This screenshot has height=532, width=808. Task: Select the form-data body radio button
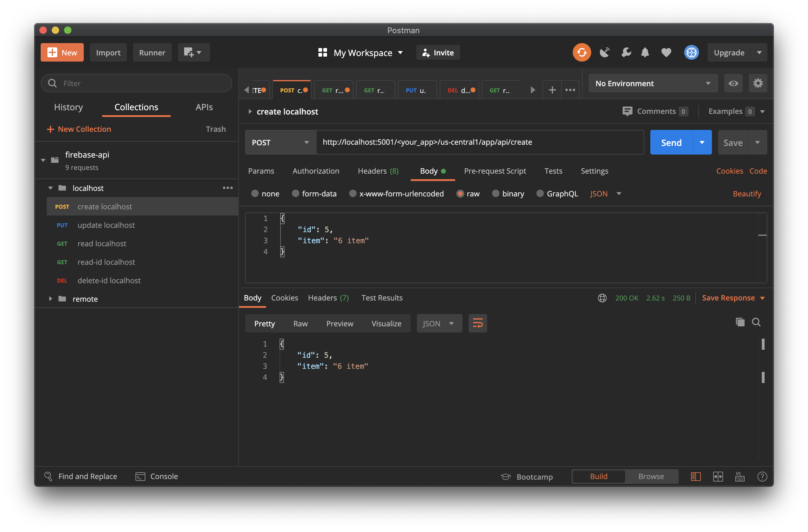pyautogui.click(x=295, y=194)
